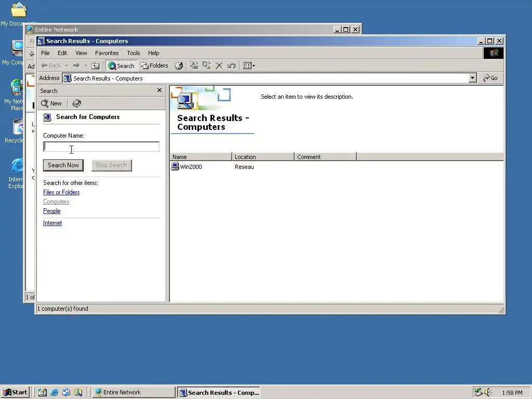Open the Back history dropdown arrow

pyautogui.click(x=67, y=66)
